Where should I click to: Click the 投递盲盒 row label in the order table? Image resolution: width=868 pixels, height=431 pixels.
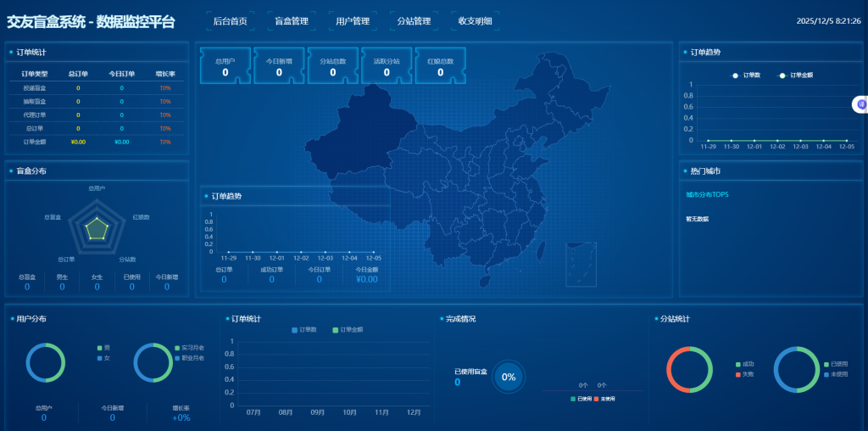[34, 88]
